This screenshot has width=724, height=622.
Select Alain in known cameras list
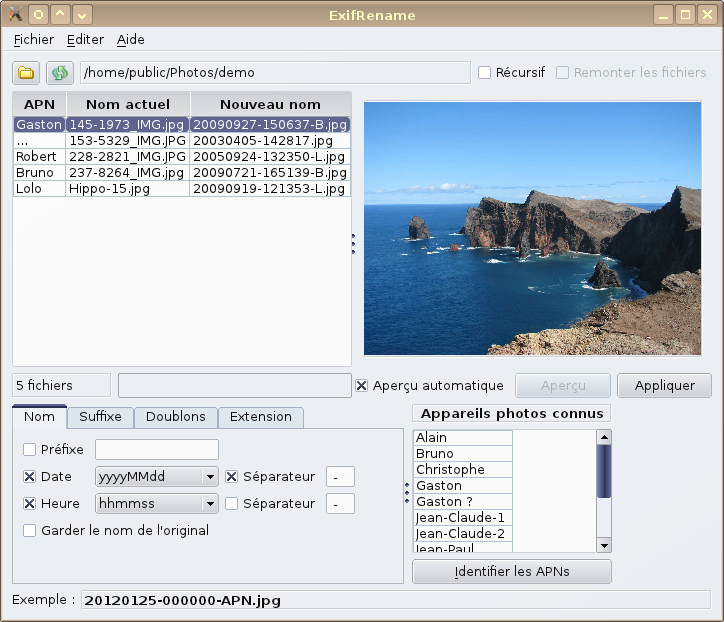click(x=463, y=437)
